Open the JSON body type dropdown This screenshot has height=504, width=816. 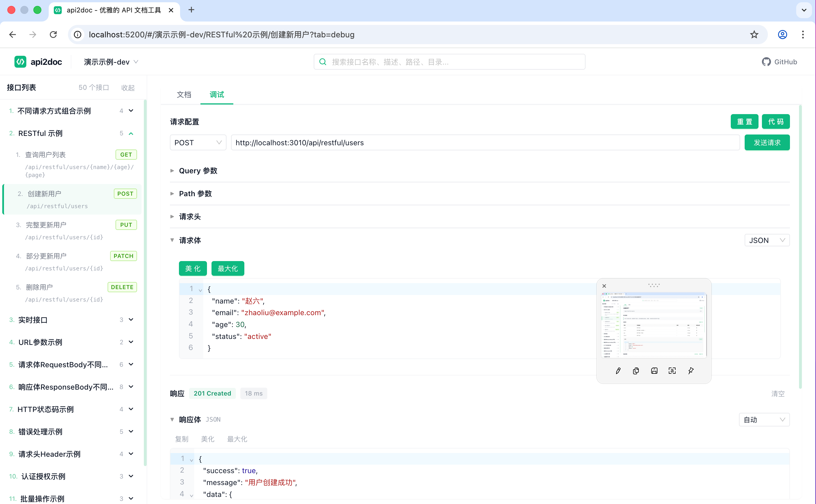click(x=767, y=240)
